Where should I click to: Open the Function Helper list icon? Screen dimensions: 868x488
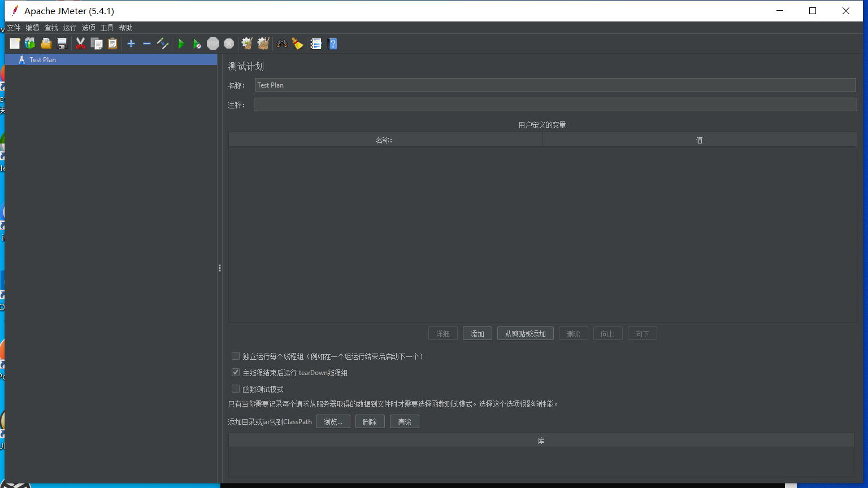click(x=316, y=43)
